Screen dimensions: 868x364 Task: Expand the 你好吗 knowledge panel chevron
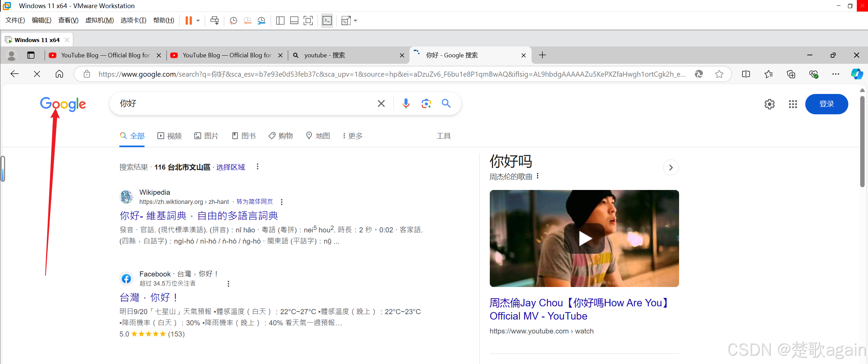[x=671, y=168]
